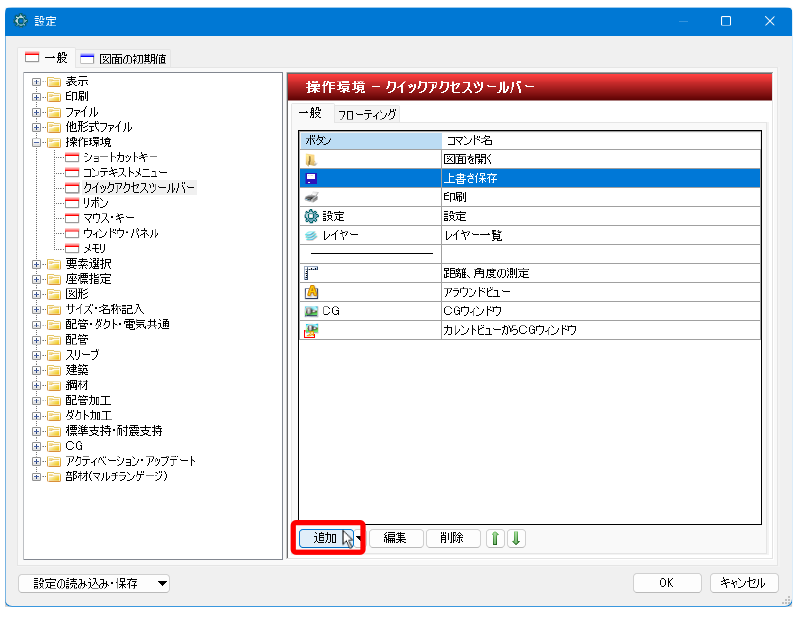The height and width of the screenshot is (620, 811).
Task: Select 部材(マルチランゲージ) in the tree
Action: pyautogui.click(x=116, y=476)
